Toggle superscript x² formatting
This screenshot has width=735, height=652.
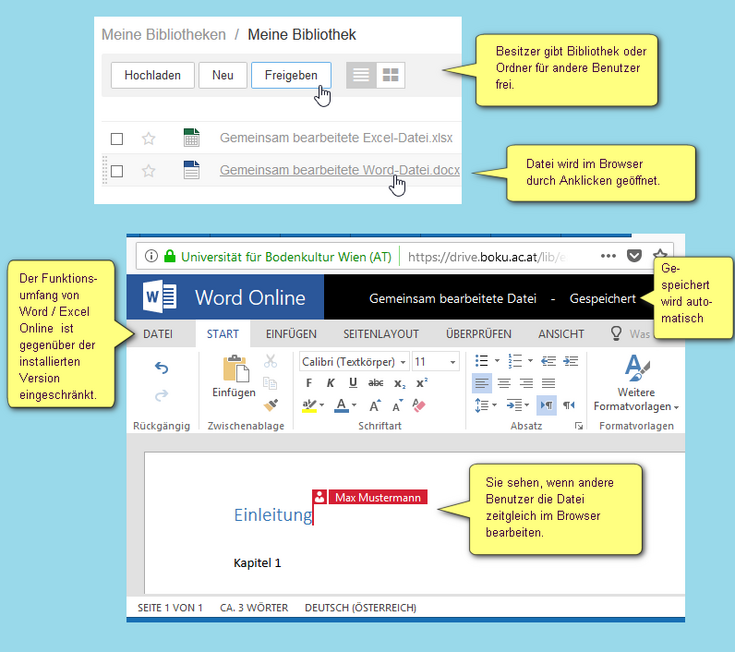(422, 383)
